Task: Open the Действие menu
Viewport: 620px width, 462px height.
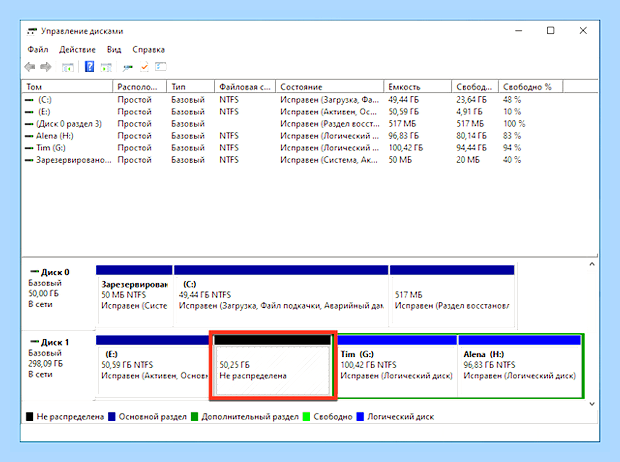Action: pos(77,49)
